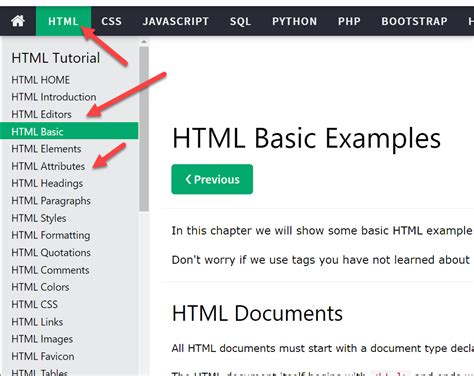
Task: Open HTML HOME in sidebar
Action: (41, 80)
